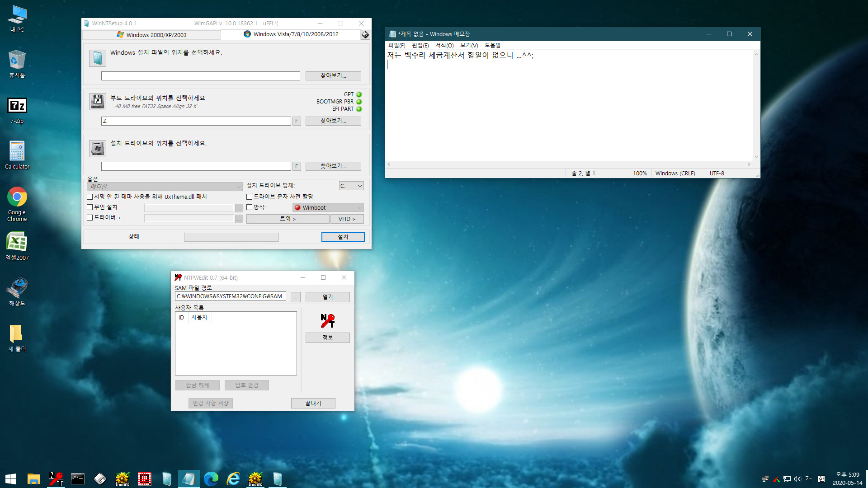The height and width of the screenshot is (488, 868).
Task: Click 찾아보기 for the installation drive
Action: click(333, 166)
